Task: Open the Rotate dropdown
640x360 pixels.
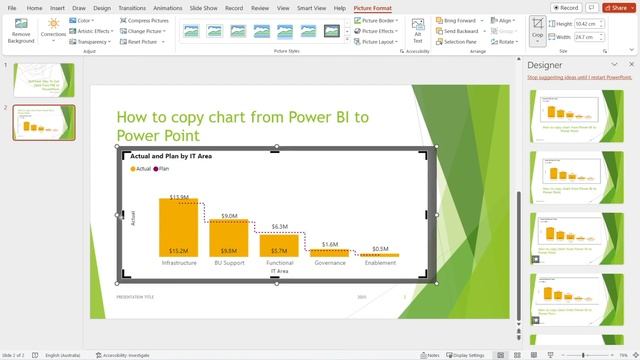Action: click(x=504, y=42)
